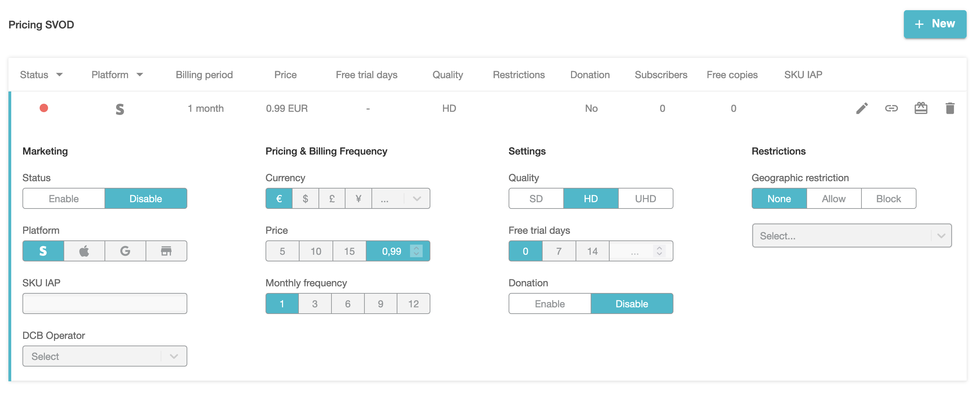Adjust the custom free trial days stepper
This screenshot has width=980, height=396.
(659, 251)
